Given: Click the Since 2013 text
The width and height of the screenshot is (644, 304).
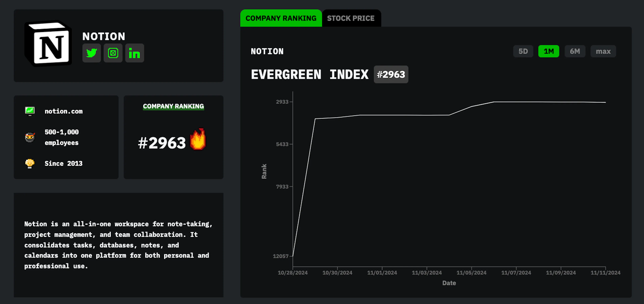Looking at the screenshot, I should [x=64, y=164].
